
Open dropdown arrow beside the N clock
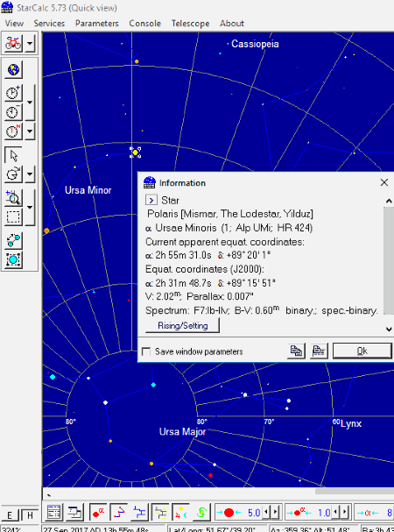point(30,131)
